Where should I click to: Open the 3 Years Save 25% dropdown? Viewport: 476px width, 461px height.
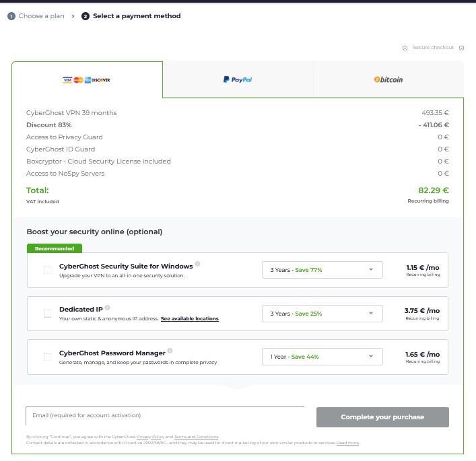pyautogui.click(x=322, y=314)
